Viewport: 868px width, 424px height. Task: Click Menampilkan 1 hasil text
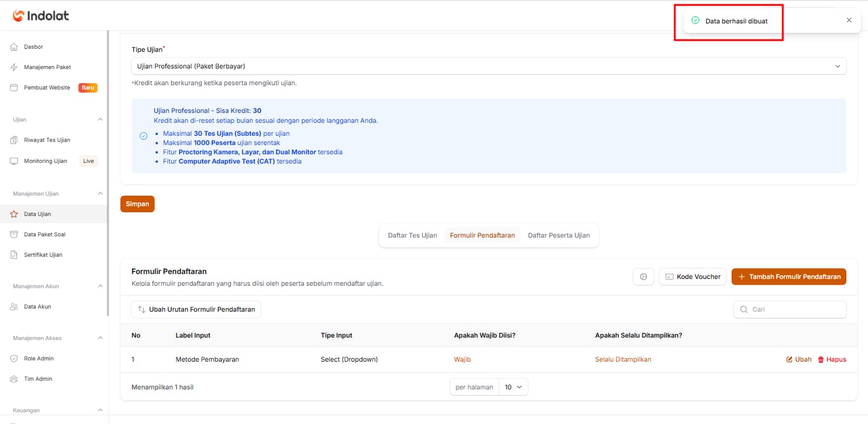[x=162, y=387]
